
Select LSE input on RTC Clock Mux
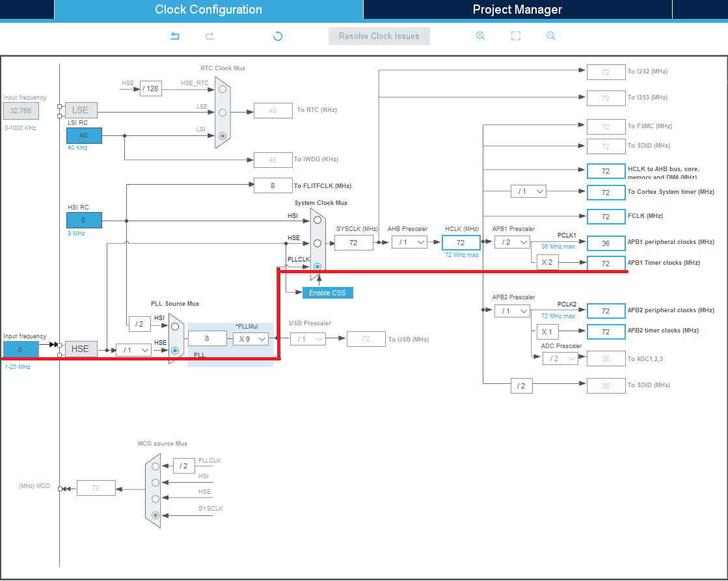(222, 113)
